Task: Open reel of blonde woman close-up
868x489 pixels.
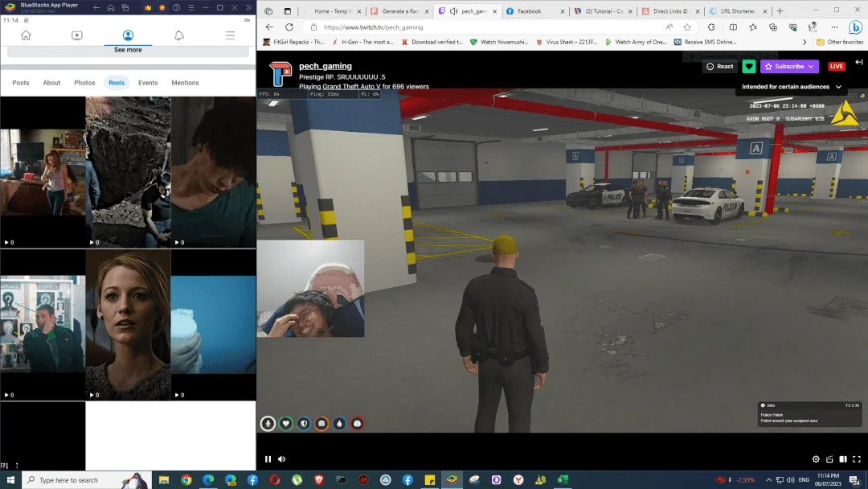Action: (128, 324)
